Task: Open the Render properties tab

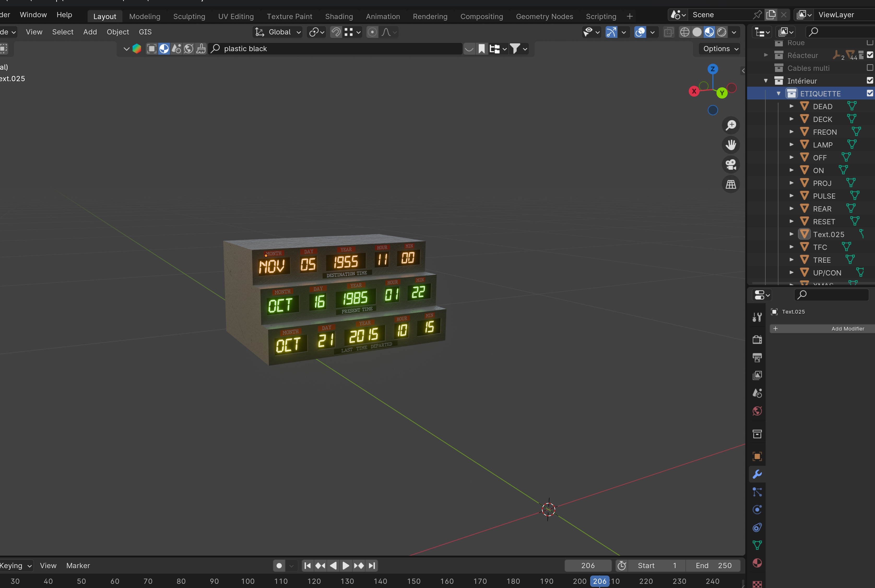Action: [757, 339]
